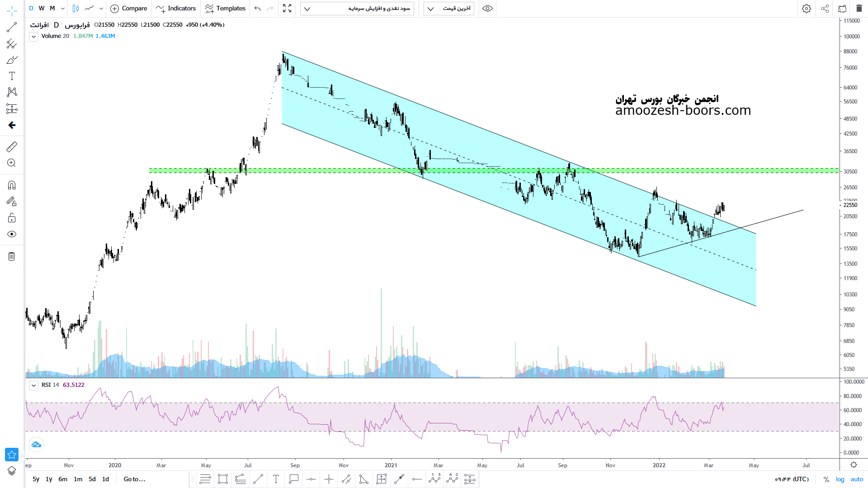Open chart settings gear icon
The image size is (868, 488).
[x=807, y=9]
